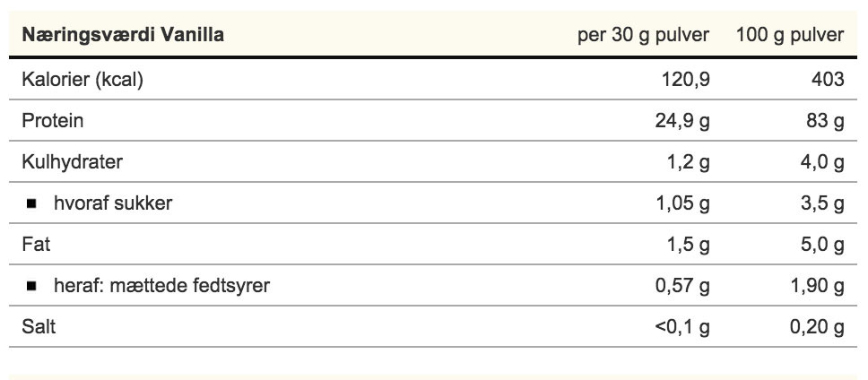Screen dimensions: 868x380
Task: Click the 1,2 g carbohydrate value
Action: [688, 162]
